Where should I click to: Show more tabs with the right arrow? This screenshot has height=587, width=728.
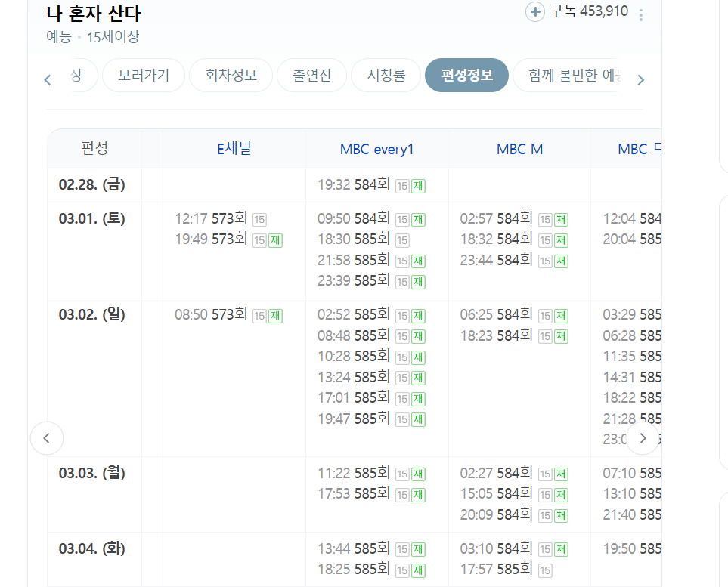(x=641, y=80)
